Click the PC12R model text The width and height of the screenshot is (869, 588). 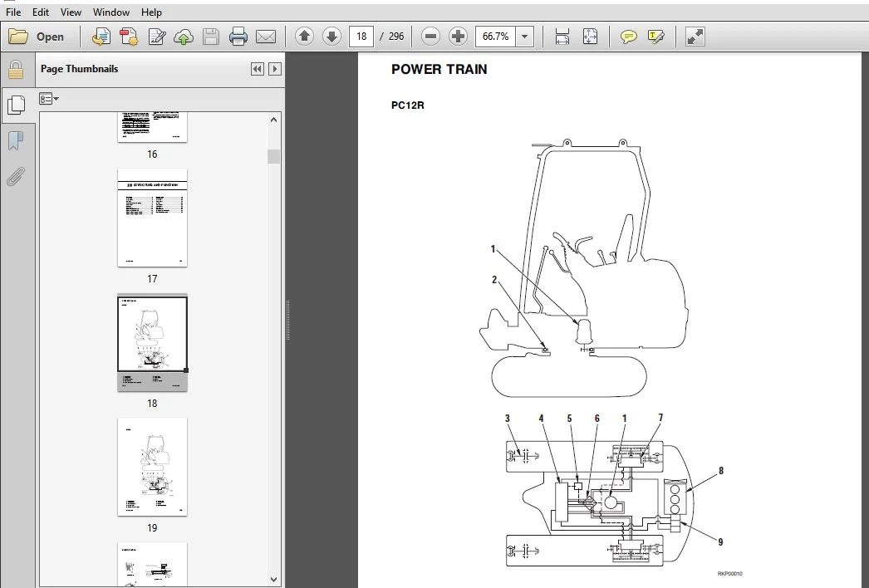[x=407, y=105]
